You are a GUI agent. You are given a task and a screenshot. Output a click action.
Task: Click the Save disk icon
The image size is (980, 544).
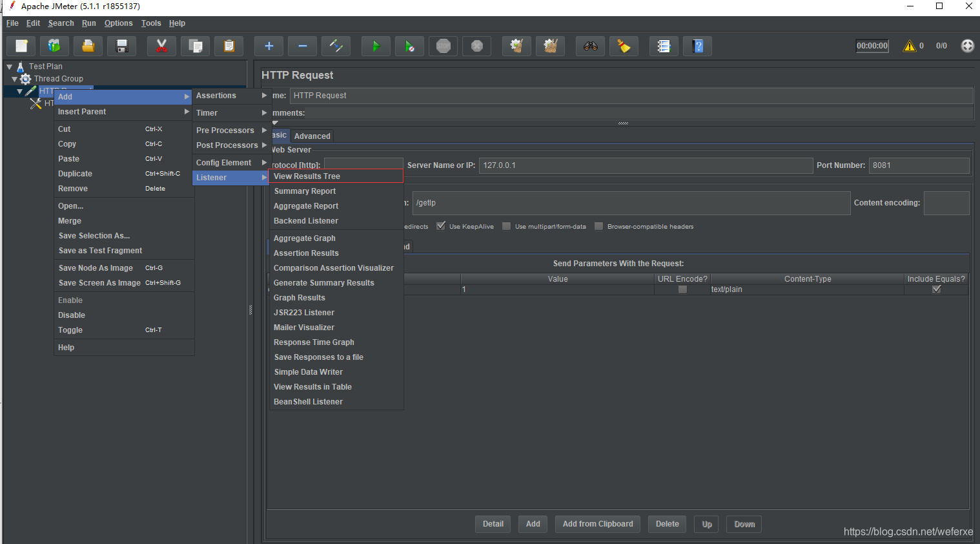click(x=122, y=46)
